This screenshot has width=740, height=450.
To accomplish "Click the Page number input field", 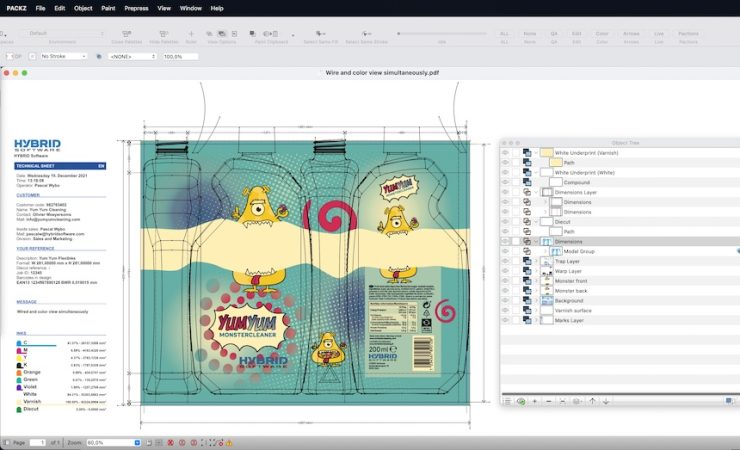I will click(x=38, y=443).
